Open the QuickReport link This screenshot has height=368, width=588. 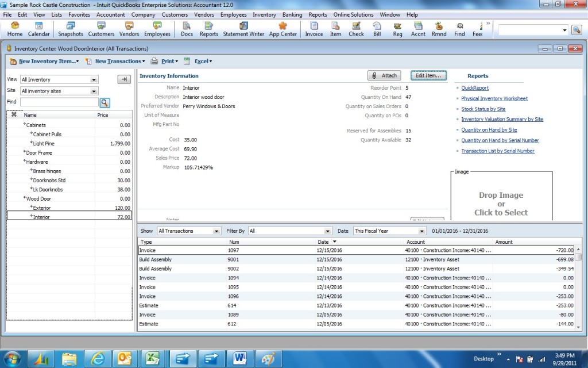pyautogui.click(x=475, y=88)
